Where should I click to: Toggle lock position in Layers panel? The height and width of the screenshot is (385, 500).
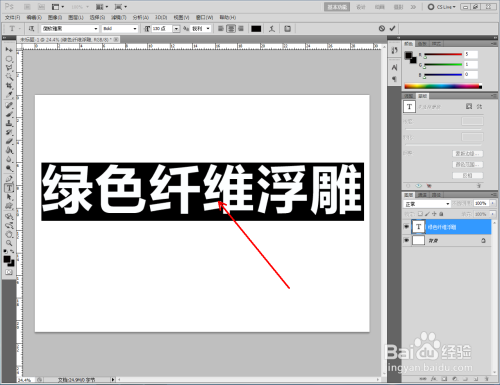(434, 214)
